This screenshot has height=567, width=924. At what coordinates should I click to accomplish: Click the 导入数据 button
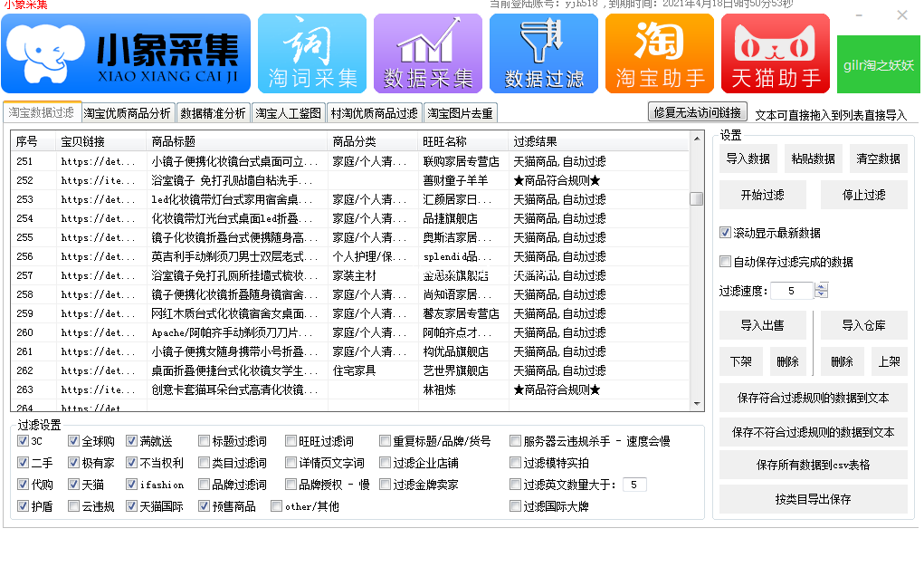(748, 159)
